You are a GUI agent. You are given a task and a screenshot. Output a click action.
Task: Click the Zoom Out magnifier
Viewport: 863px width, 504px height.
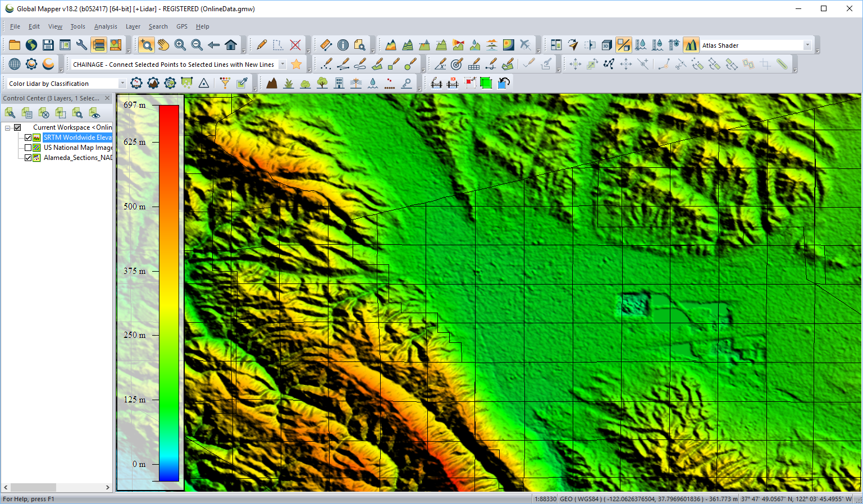197,45
